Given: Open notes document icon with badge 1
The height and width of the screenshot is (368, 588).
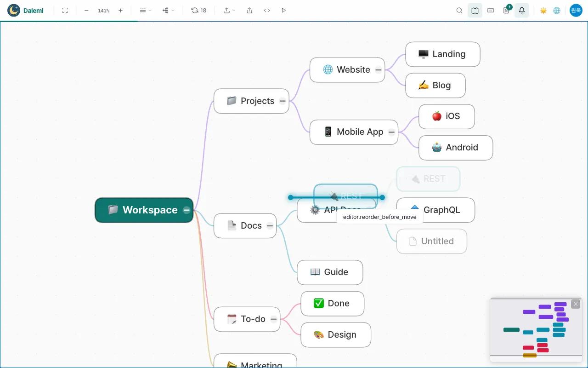Looking at the screenshot, I should pos(506,10).
